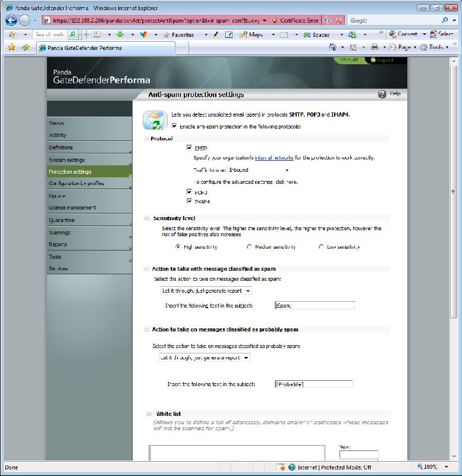Open Warnings in the left menu
The height and width of the screenshot is (476, 462).
59,233
